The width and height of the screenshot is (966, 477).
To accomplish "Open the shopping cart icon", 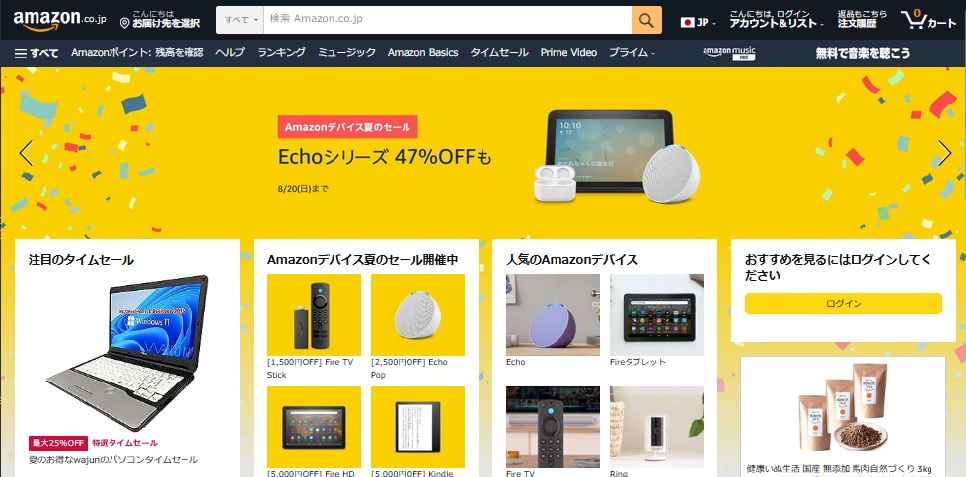I will coord(928,20).
